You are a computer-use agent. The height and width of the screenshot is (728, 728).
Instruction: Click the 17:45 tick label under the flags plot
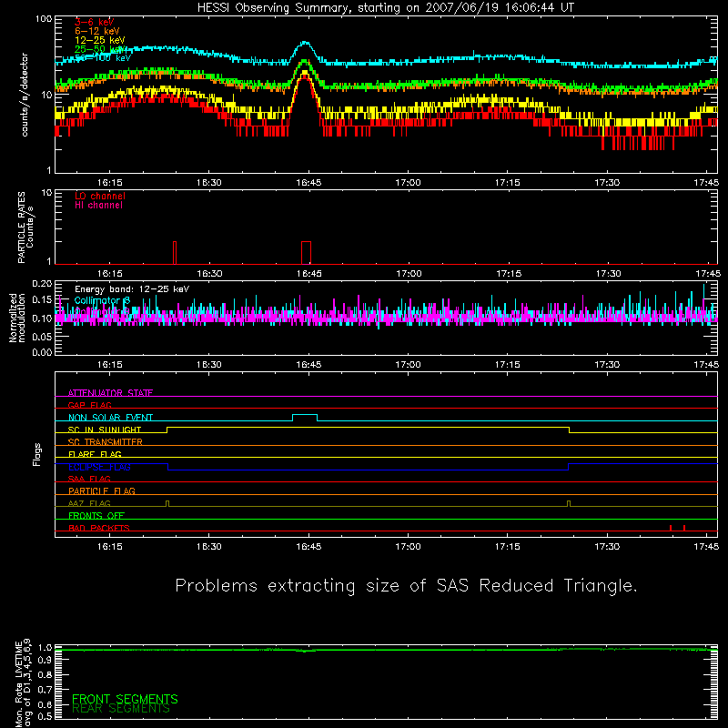coord(707,547)
